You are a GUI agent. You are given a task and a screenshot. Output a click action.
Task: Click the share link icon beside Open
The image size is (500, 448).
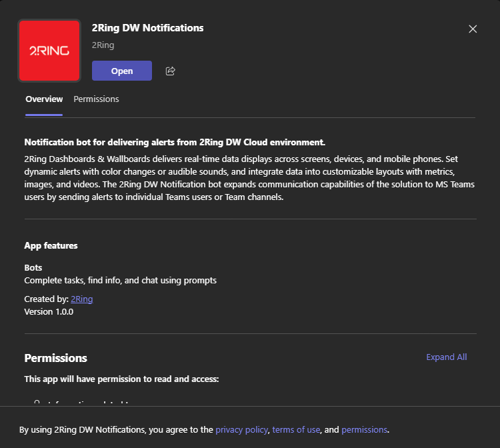[170, 71]
